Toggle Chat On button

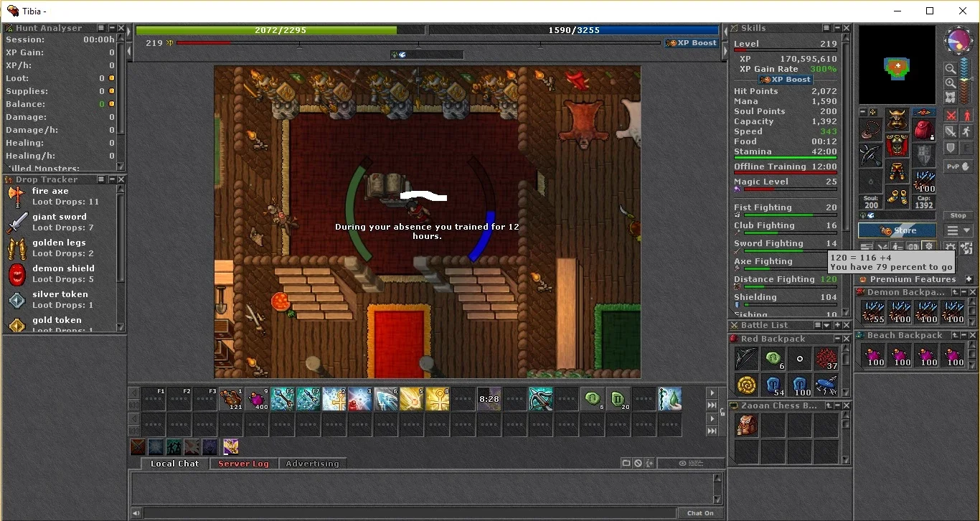click(x=700, y=513)
